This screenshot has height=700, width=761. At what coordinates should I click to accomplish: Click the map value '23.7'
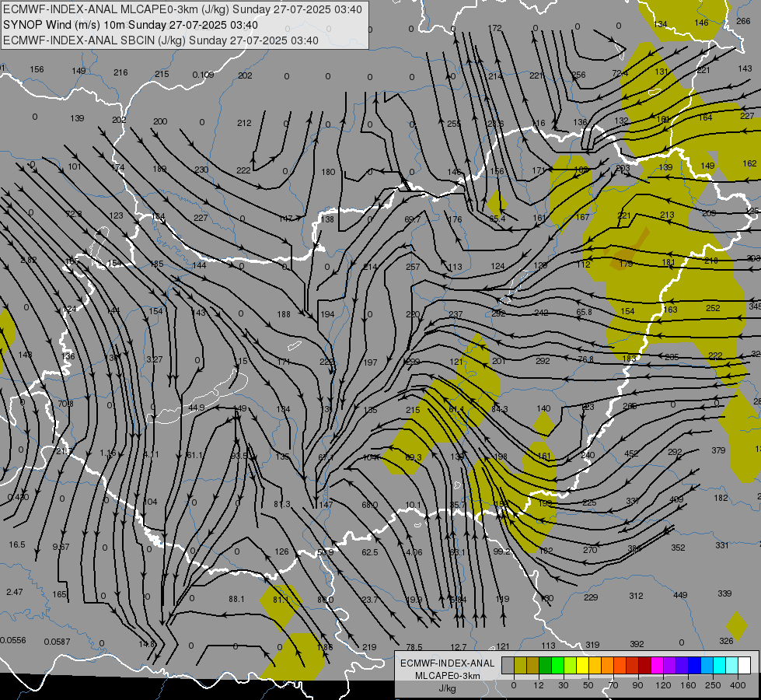[370, 600]
